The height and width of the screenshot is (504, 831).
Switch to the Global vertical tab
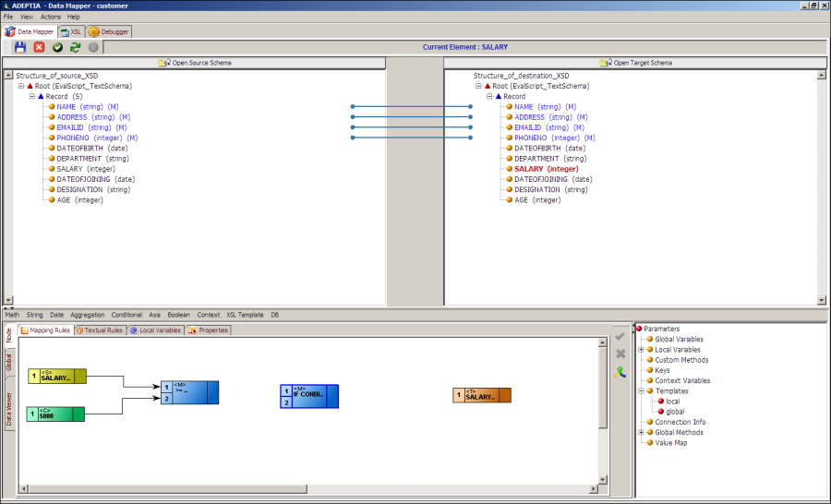coord(9,363)
